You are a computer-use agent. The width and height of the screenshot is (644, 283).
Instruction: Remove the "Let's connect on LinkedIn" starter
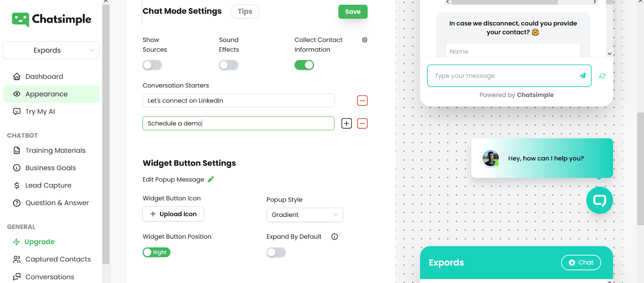pyautogui.click(x=362, y=101)
